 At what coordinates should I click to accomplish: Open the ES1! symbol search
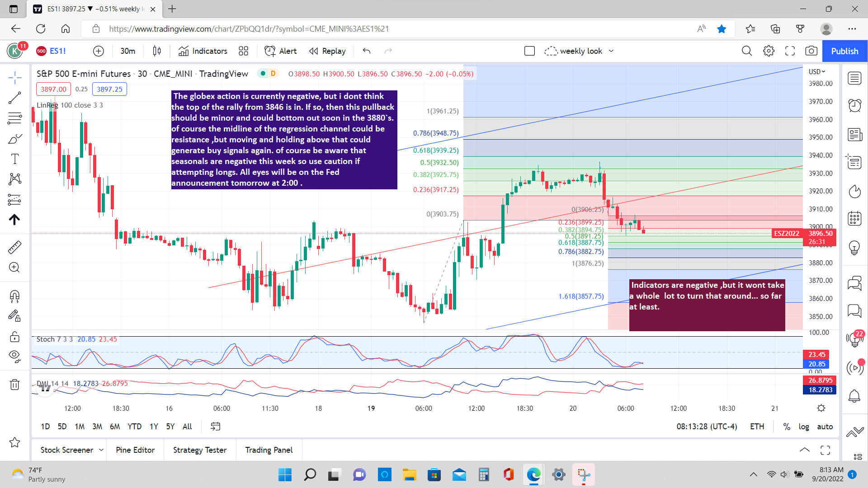click(52, 51)
